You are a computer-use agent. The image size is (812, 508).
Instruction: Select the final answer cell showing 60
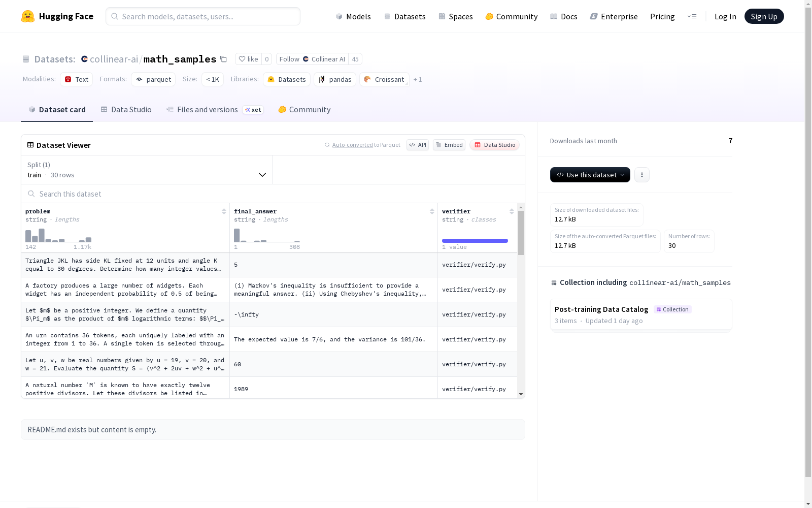[x=333, y=364]
